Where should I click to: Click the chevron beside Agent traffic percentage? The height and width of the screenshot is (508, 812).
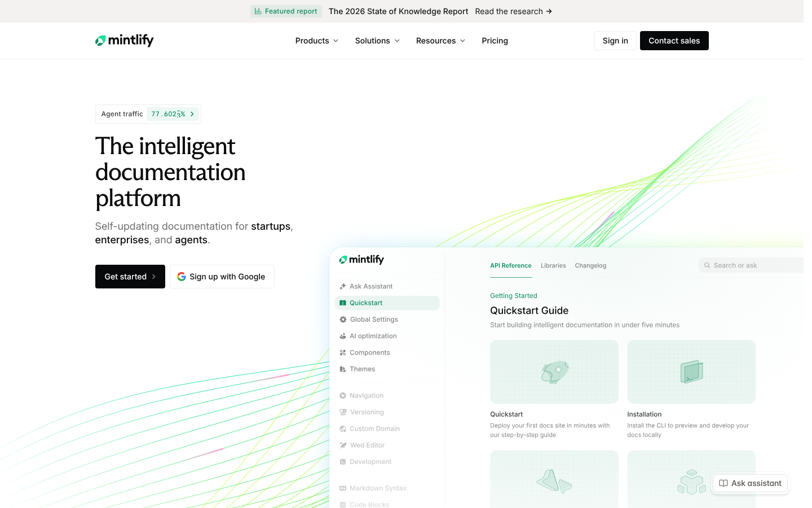192,114
